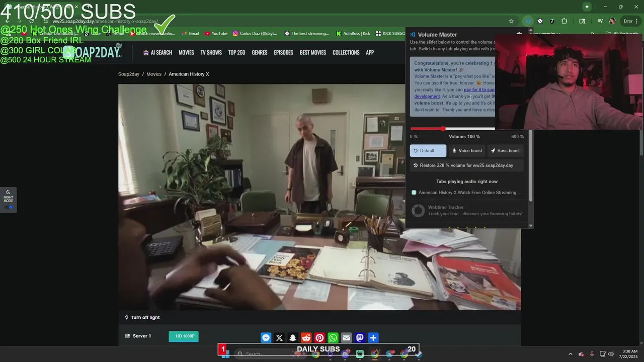Open the All Bookmarks folder
Screen dimensions: 644x362
click(x=622, y=34)
